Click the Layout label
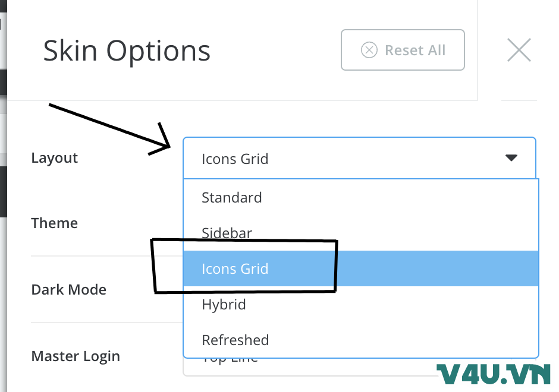 pyautogui.click(x=54, y=157)
